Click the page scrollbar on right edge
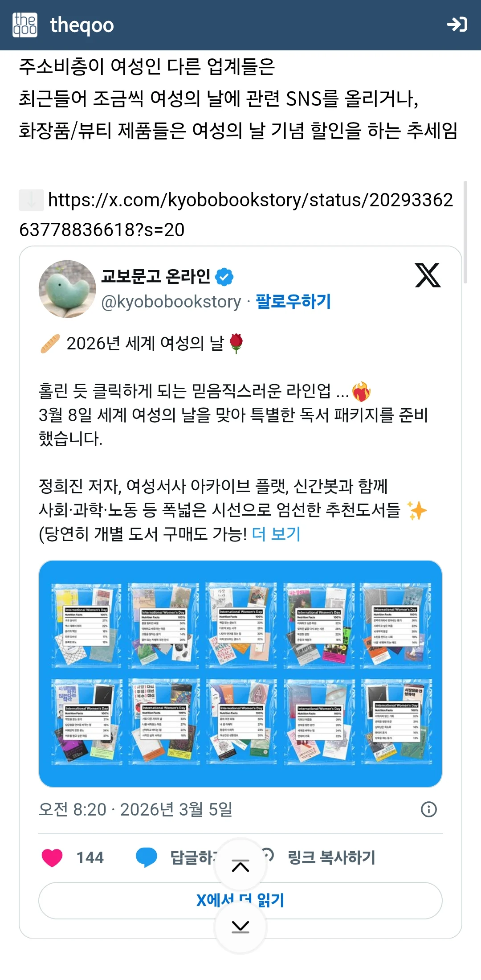Screen dimensions: 481x980 (465, 232)
